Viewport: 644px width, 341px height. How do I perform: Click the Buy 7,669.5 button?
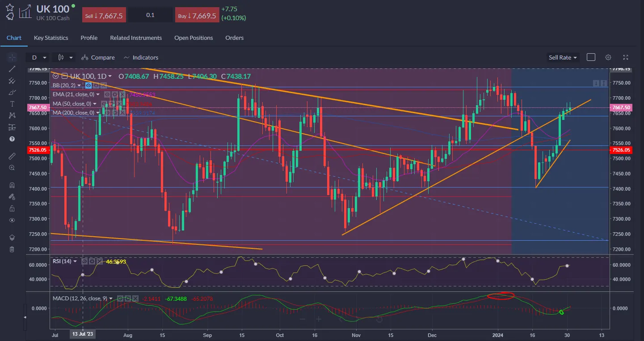[x=197, y=15]
